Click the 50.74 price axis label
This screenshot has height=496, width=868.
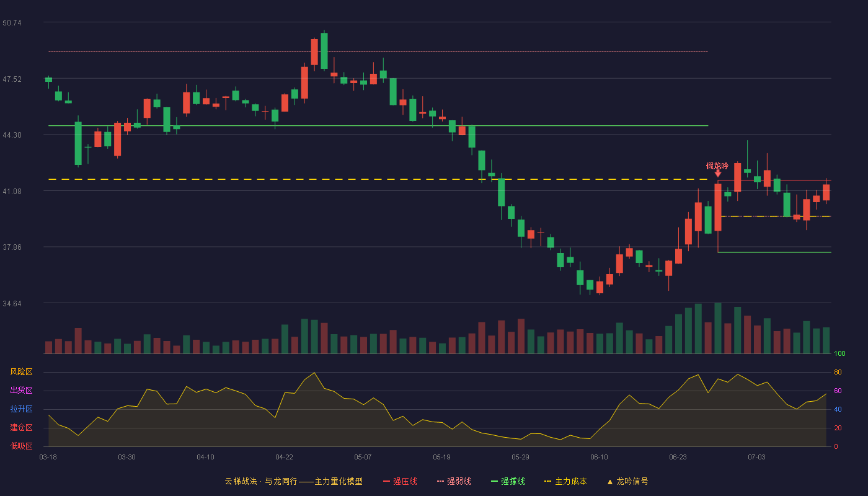(12, 23)
